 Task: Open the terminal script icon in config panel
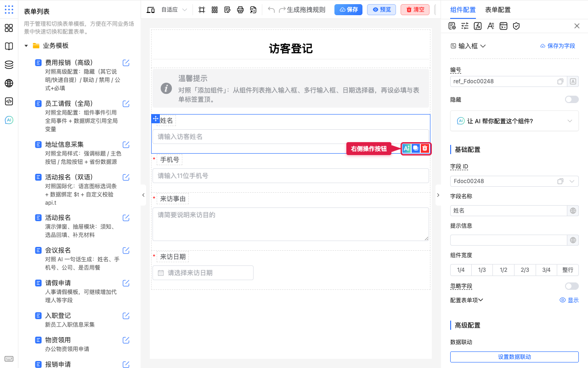[503, 26]
